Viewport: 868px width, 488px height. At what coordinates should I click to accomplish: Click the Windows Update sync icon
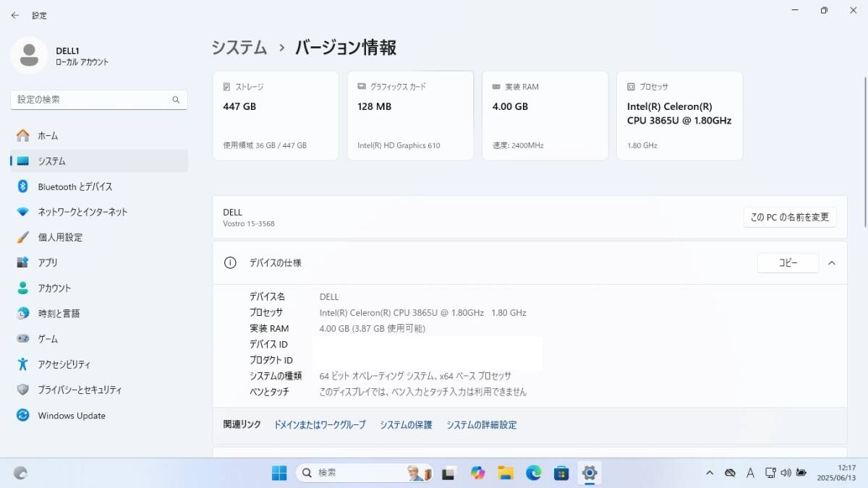point(23,416)
